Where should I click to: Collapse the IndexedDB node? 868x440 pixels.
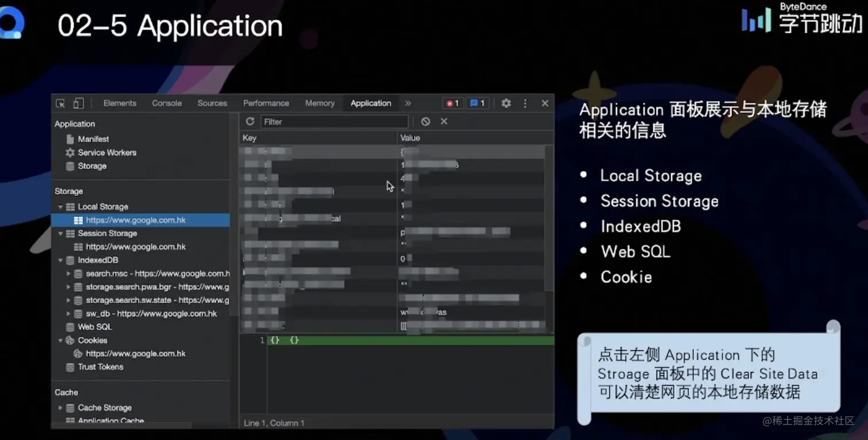pos(60,260)
